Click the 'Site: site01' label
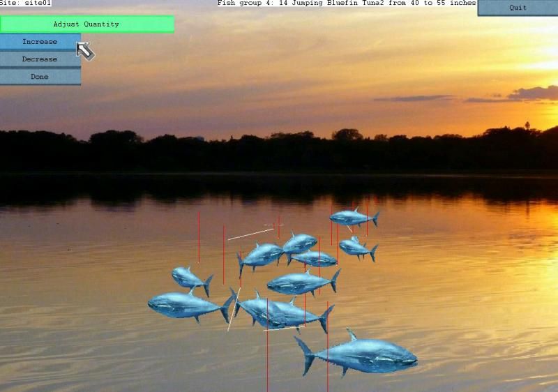 pos(26,3)
